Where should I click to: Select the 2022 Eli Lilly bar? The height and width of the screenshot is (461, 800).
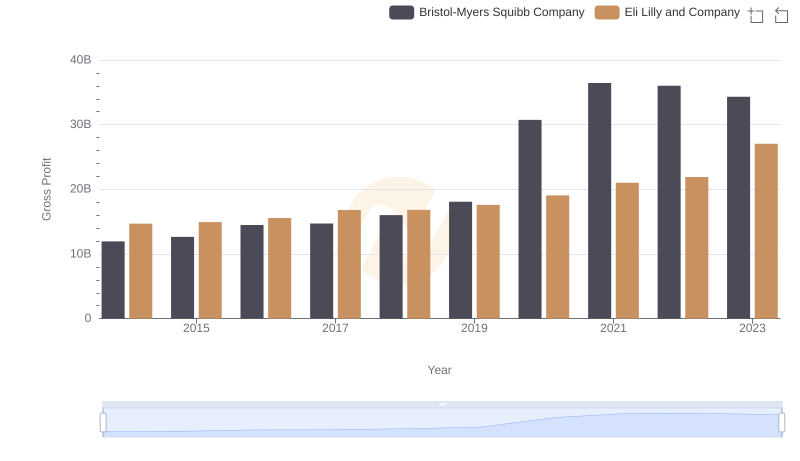point(697,248)
